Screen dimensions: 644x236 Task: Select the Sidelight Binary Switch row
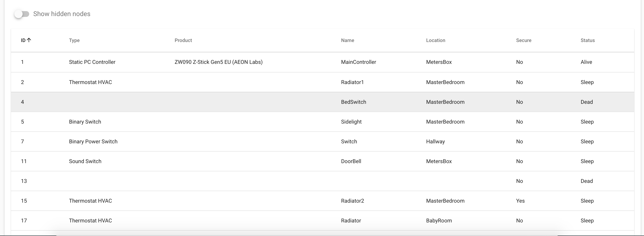coord(351,122)
